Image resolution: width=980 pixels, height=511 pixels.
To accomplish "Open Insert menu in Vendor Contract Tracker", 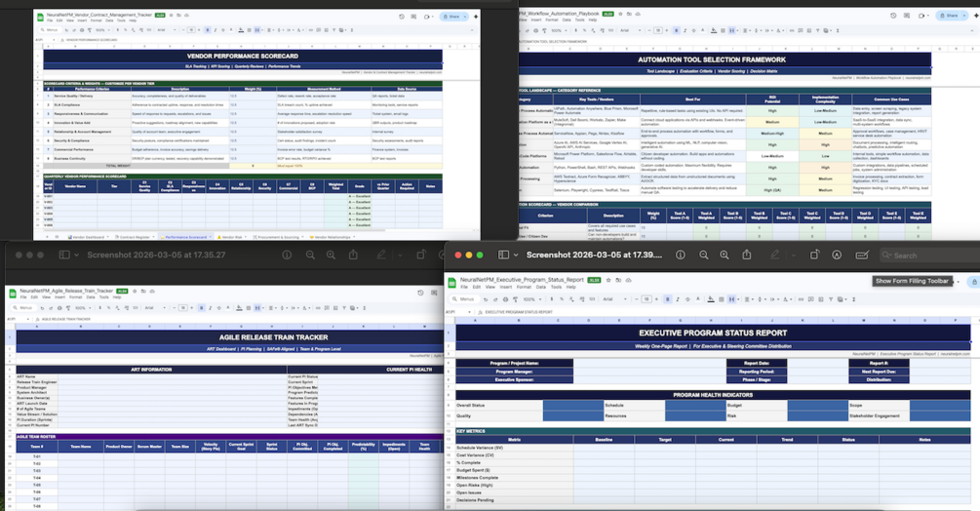I will tap(82, 20).
